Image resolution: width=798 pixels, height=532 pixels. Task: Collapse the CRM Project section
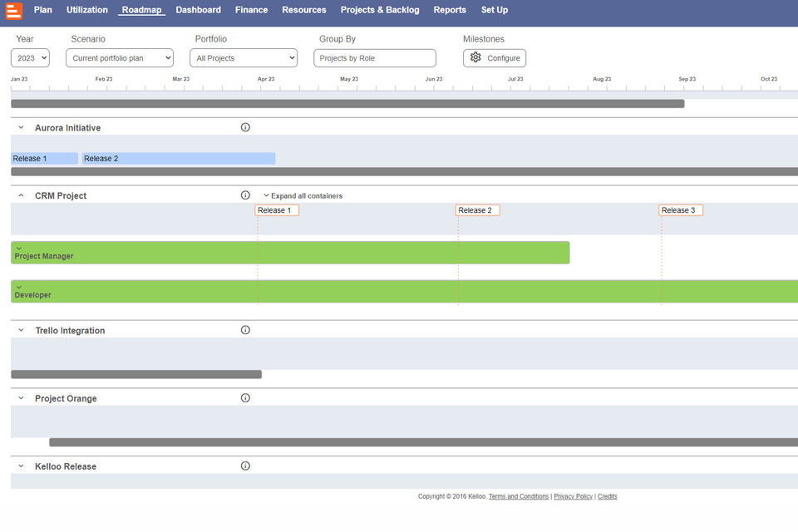tap(21, 195)
